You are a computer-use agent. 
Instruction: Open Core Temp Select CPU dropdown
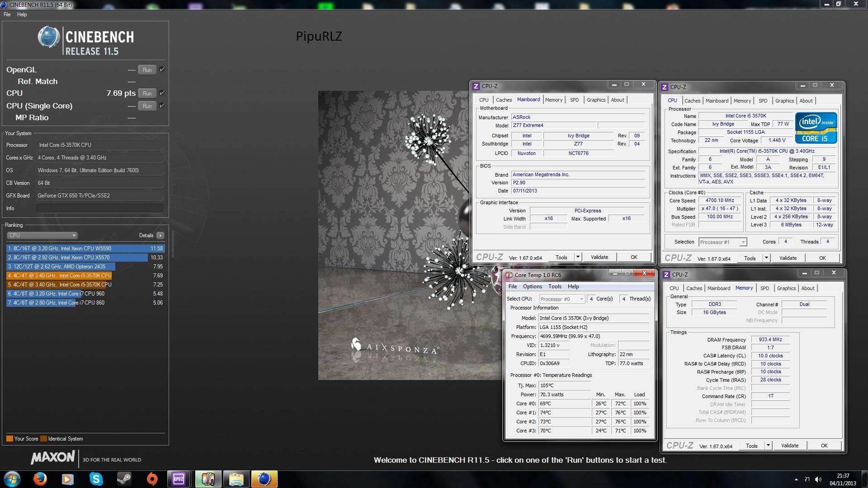coord(562,299)
